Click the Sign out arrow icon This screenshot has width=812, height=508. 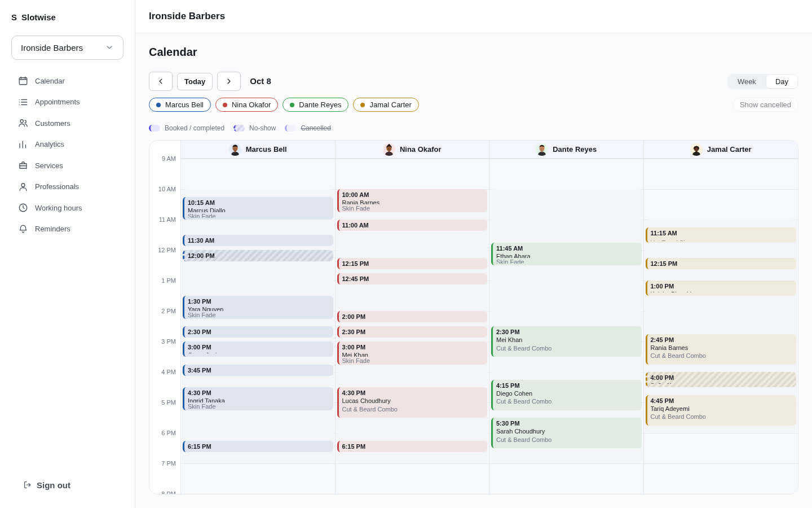click(x=27, y=485)
